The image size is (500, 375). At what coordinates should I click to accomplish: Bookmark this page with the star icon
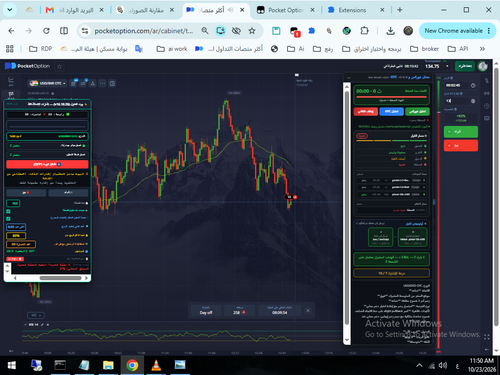[x=252, y=31]
